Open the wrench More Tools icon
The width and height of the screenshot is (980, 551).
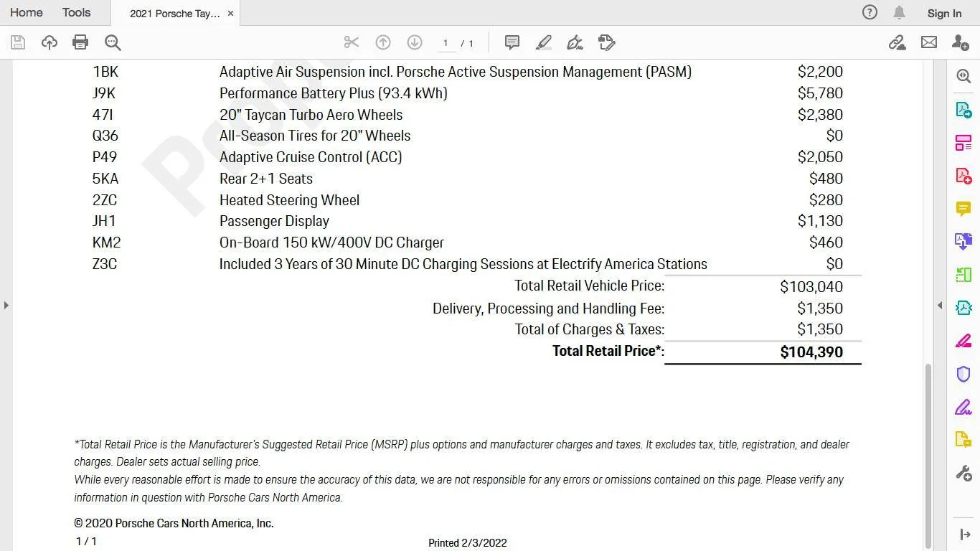(963, 474)
